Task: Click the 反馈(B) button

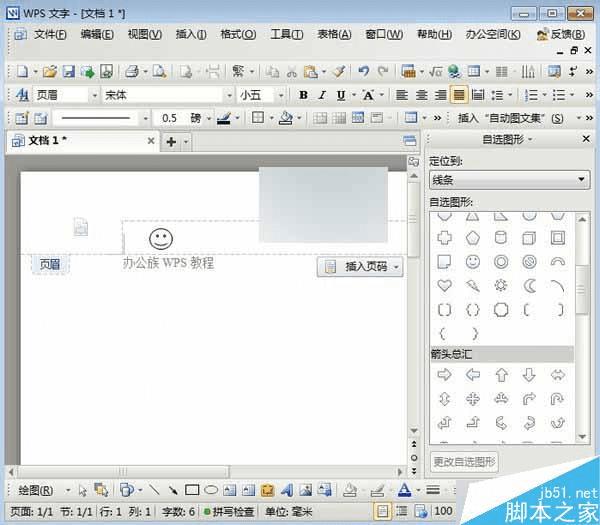Action: pos(561,34)
